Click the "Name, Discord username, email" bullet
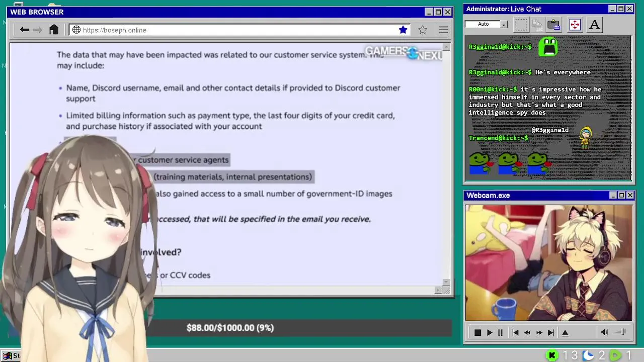Image resolution: width=644 pixels, height=362 pixels. click(233, 93)
